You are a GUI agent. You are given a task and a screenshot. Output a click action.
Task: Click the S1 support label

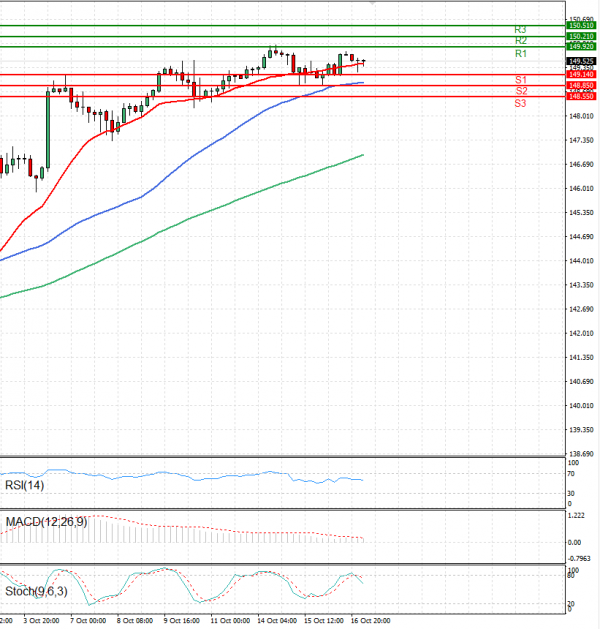coord(521,80)
